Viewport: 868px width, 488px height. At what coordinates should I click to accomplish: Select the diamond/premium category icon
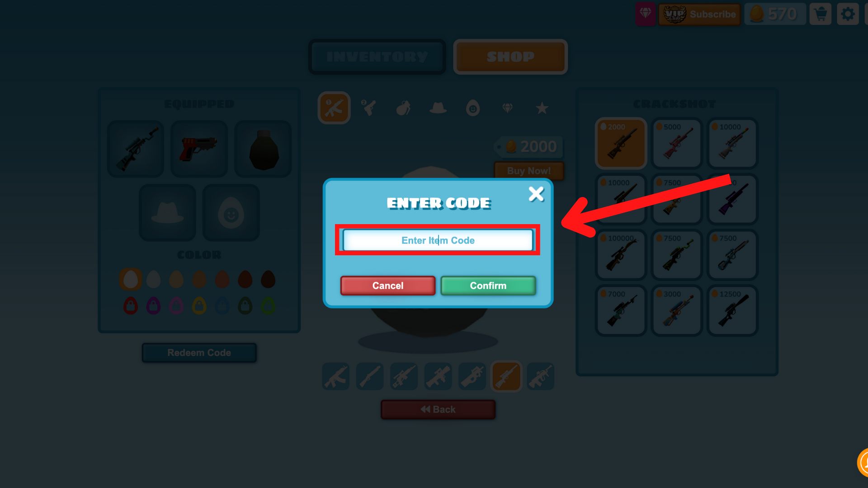click(508, 107)
